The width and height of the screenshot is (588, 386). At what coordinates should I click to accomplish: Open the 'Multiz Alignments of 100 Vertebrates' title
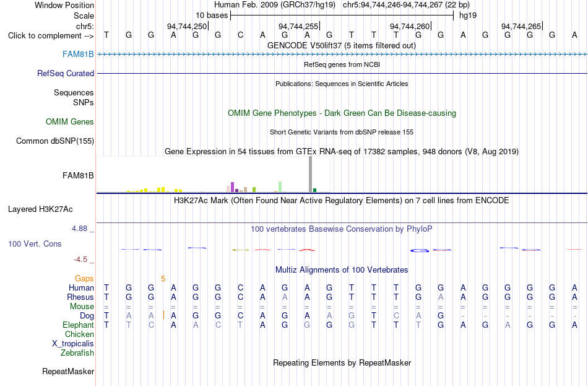click(342, 270)
